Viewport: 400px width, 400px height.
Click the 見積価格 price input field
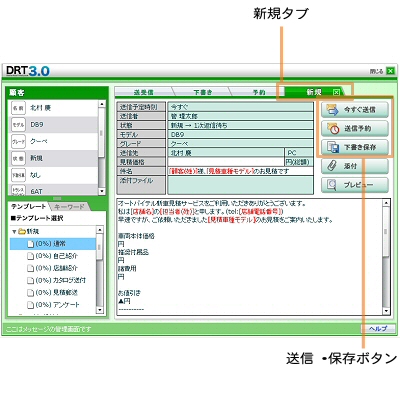(226, 162)
